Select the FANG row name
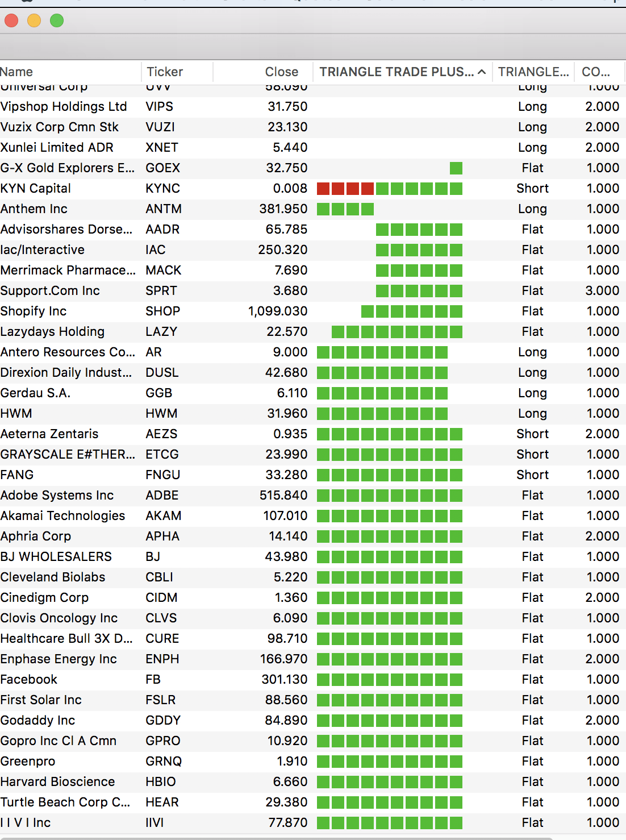 17,475
